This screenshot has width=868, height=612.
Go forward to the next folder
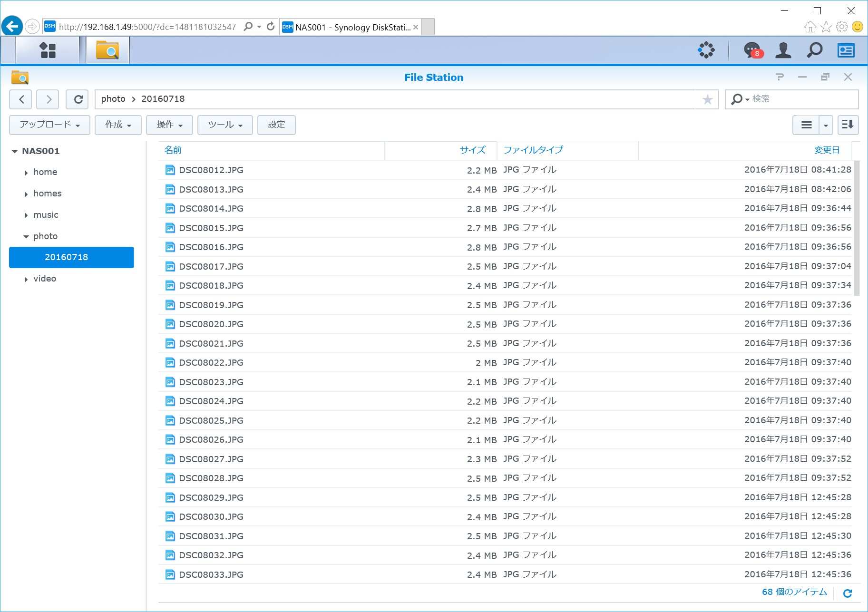[x=48, y=99]
